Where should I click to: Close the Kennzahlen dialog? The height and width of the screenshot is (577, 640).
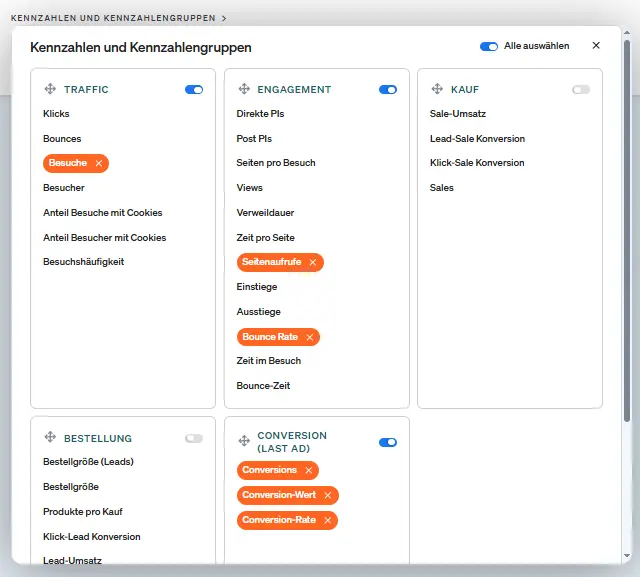click(596, 45)
